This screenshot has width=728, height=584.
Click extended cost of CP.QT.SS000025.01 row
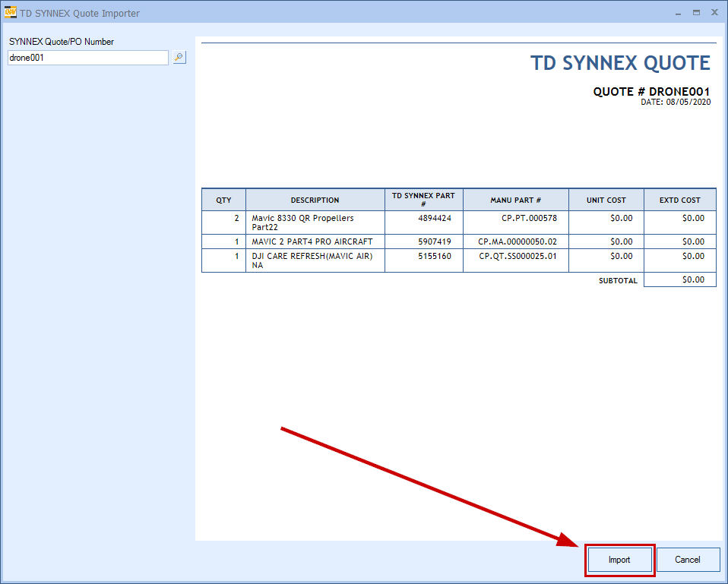click(693, 256)
